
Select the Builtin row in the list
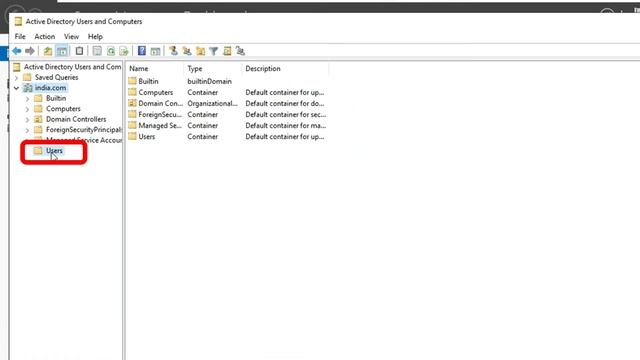(227, 81)
